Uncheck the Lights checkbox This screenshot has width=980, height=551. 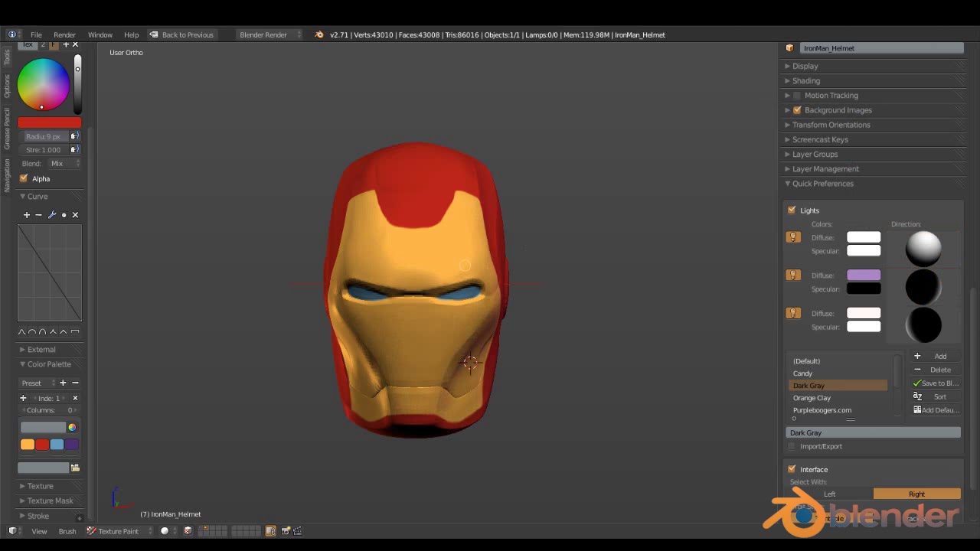792,210
